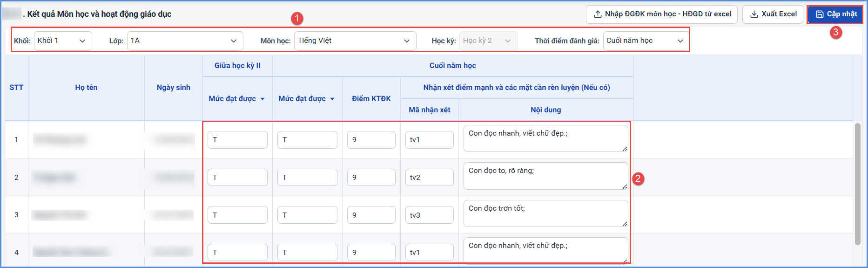Image resolution: width=868 pixels, height=268 pixels.
Task: Focus row 4 Giữa học kỳ II Mức đạt được field
Action: coord(237,253)
